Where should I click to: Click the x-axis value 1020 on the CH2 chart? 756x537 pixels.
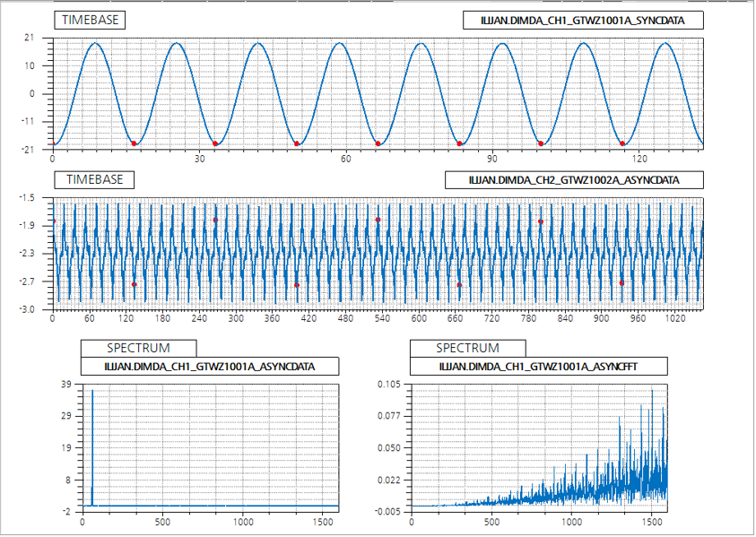click(x=675, y=318)
